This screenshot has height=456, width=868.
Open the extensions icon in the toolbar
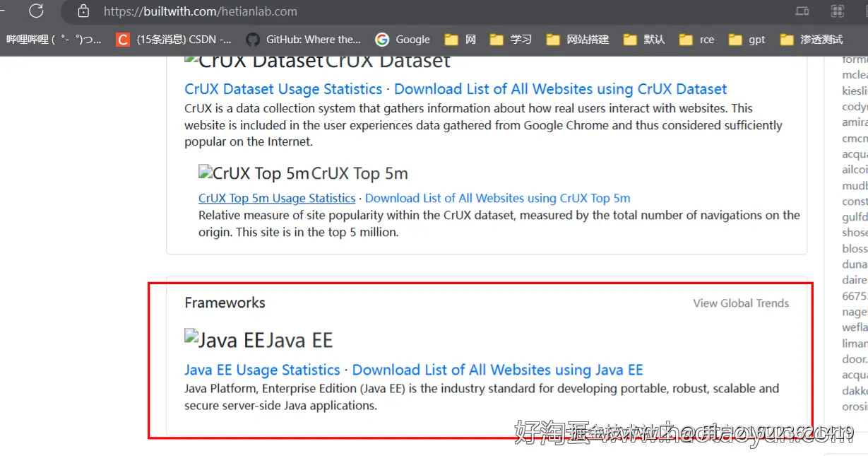click(837, 11)
